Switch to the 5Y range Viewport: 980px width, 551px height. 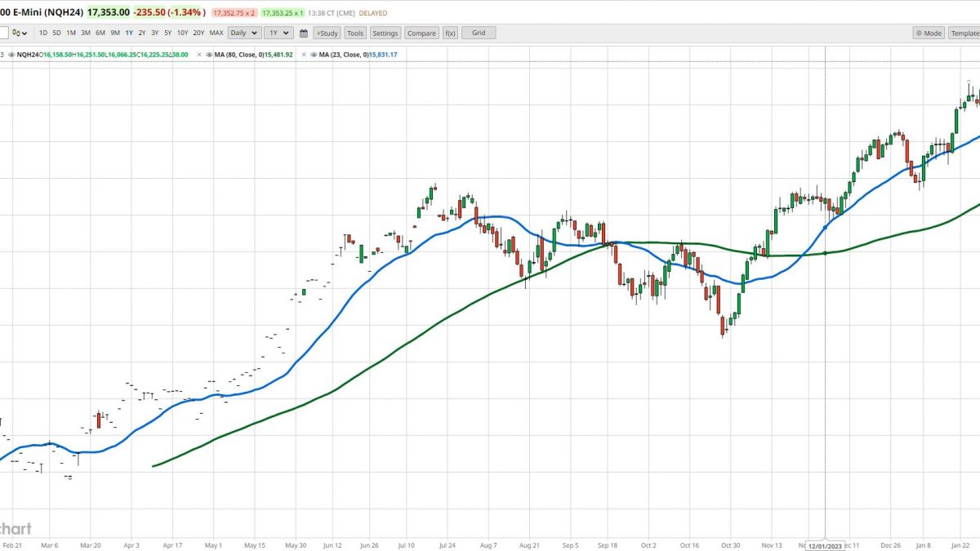[x=167, y=33]
